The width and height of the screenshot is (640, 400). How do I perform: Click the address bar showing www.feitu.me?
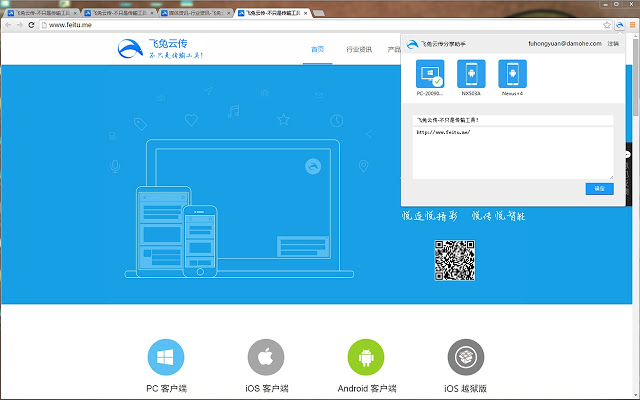pos(320,25)
